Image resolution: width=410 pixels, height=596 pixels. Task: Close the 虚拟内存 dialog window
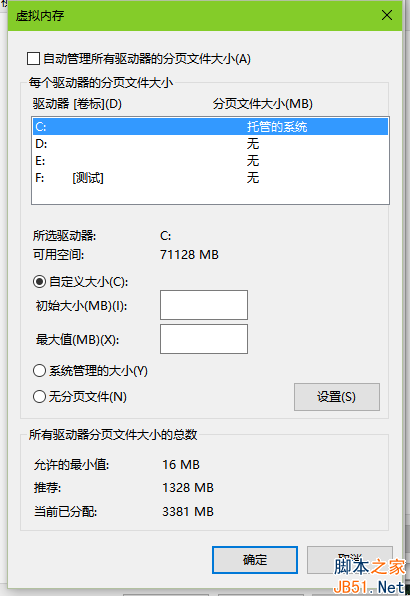[x=387, y=16]
